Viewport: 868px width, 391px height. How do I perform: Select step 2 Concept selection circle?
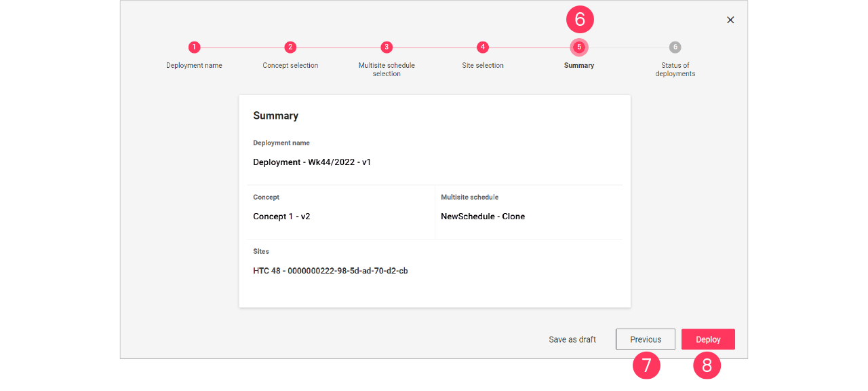tap(290, 48)
